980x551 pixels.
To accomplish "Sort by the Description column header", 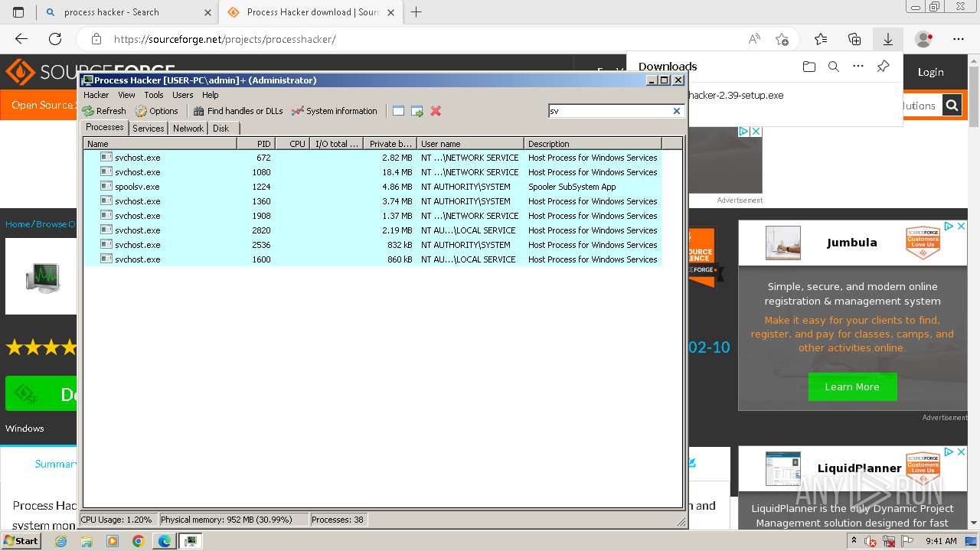I will point(593,143).
